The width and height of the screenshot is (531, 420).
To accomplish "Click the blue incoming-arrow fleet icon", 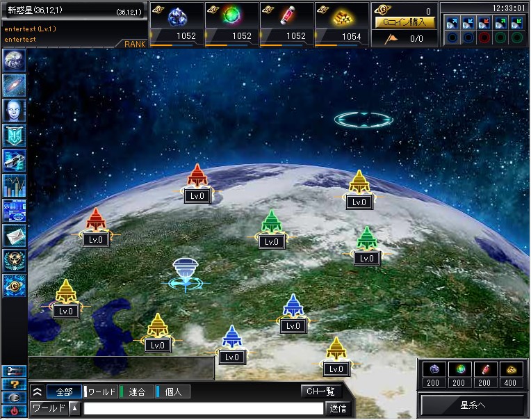I will [x=468, y=23].
